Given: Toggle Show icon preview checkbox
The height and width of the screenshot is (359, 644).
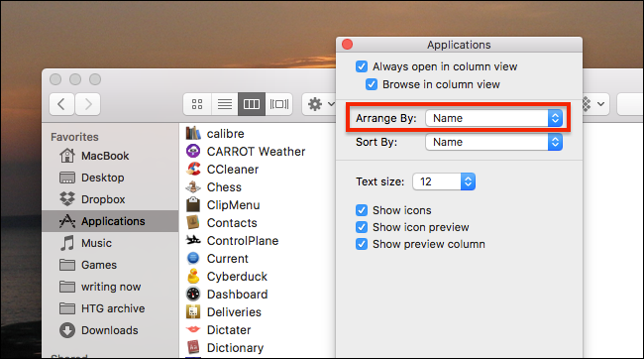Looking at the screenshot, I should tap(362, 227).
